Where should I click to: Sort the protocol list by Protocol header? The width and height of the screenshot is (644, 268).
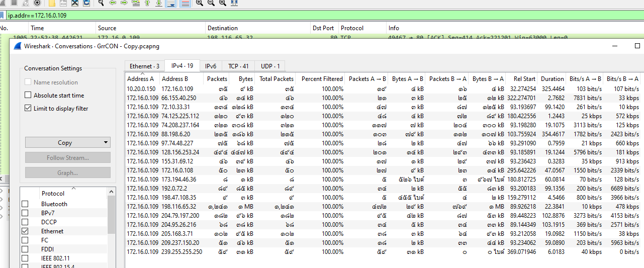tap(53, 194)
